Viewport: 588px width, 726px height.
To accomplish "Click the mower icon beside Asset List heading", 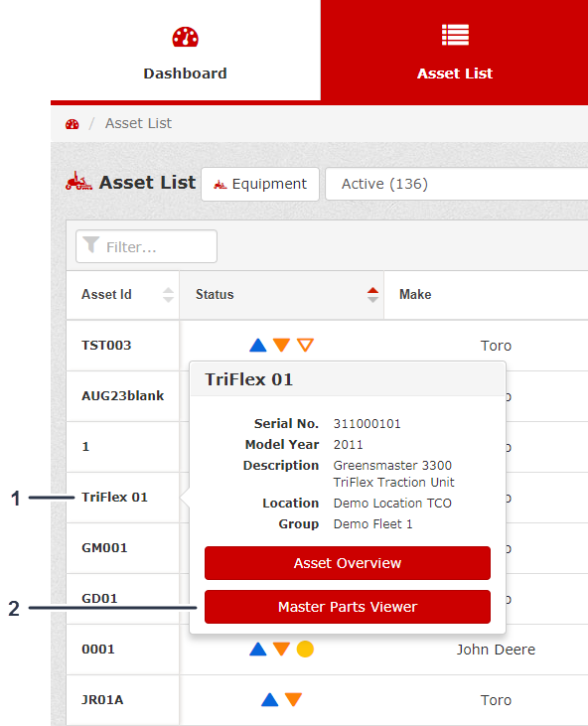I will click(78, 181).
